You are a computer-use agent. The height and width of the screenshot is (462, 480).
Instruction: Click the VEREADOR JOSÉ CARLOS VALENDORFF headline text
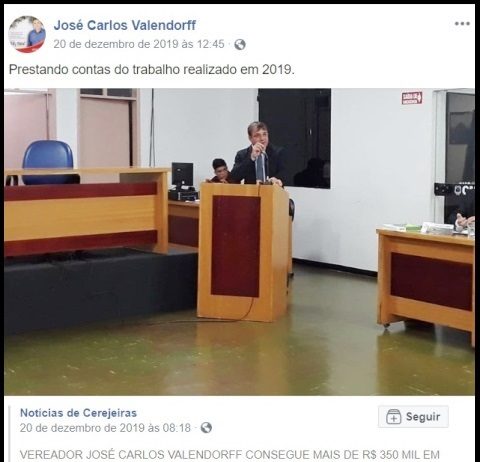(x=230, y=455)
